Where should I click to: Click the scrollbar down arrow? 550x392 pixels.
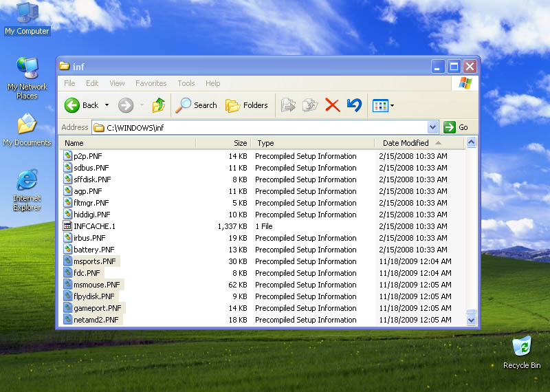(x=471, y=320)
